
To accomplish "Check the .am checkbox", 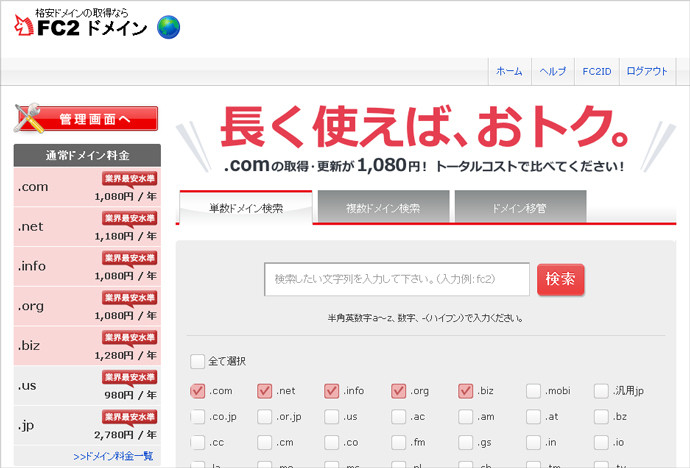I will tap(465, 417).
